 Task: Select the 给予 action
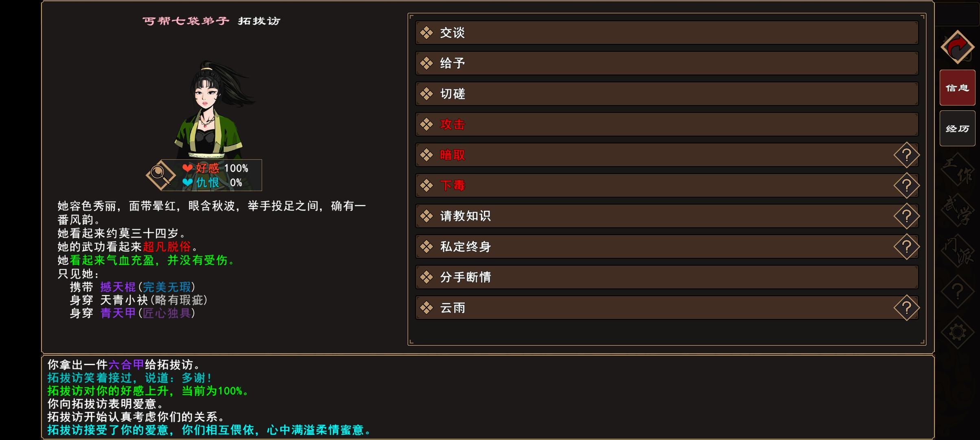[667, 63]
